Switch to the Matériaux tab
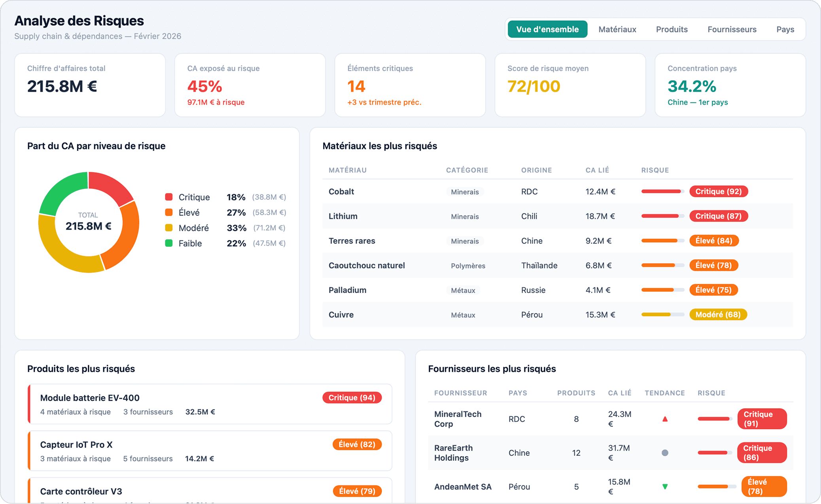Viewport: 821px width, 504px height. pyautogui.click(x=617, y=29)
